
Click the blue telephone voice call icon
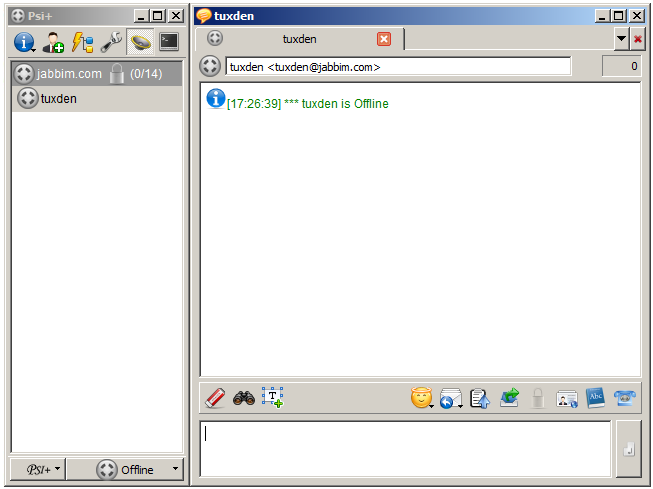[625, 398]
